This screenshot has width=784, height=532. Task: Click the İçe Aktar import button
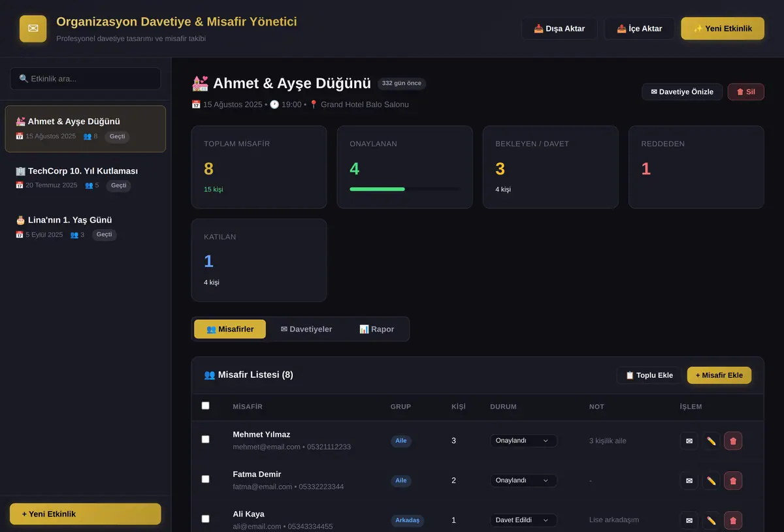tap(640, 29)
